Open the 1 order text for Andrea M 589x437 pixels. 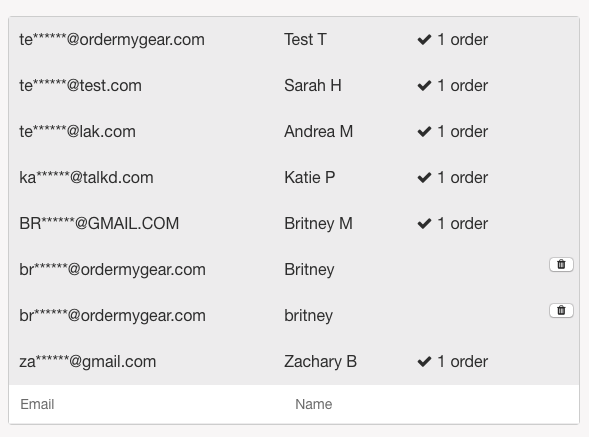tap(463, 132)
